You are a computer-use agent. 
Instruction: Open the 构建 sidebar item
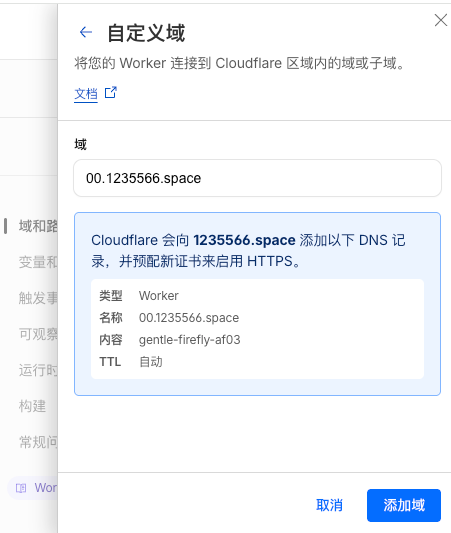tap(32, 406)
